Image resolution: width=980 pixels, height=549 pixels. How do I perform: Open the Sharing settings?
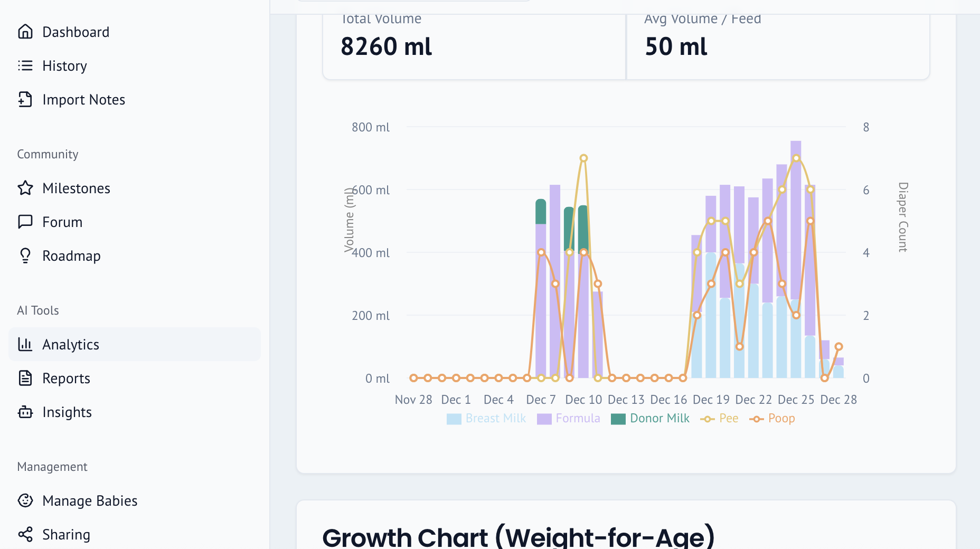coord(135,534)
